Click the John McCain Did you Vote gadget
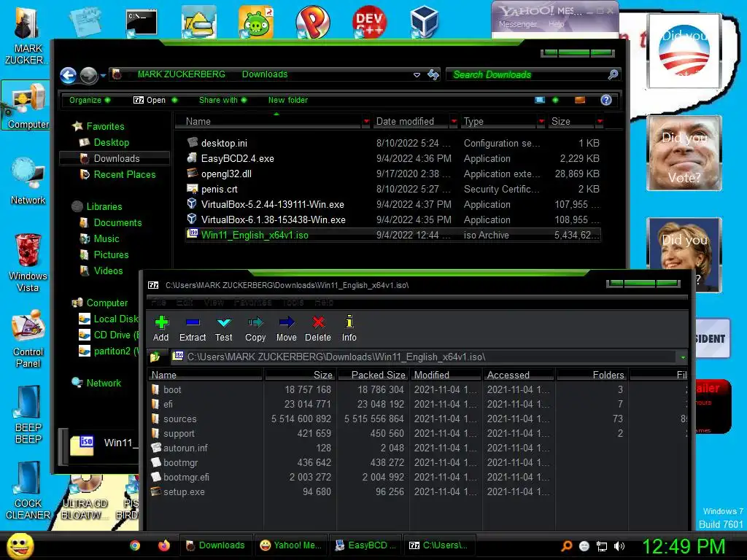This screenshot has height=560, width=747. click(x=684, y=153)
